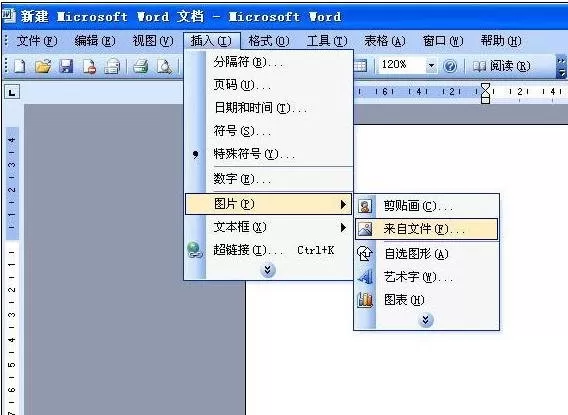Choose 来自文件(F) from picture submenu
This screenshot has width=568, height=415.
(426, 229)
